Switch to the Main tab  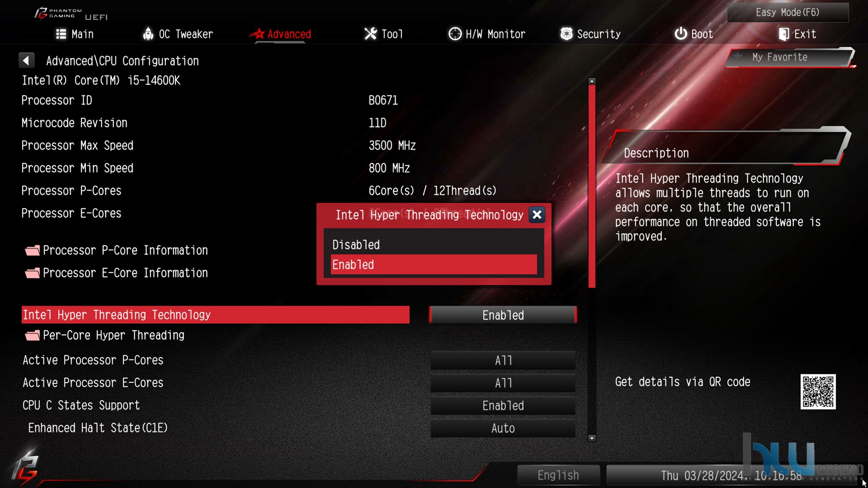[75, 34]
